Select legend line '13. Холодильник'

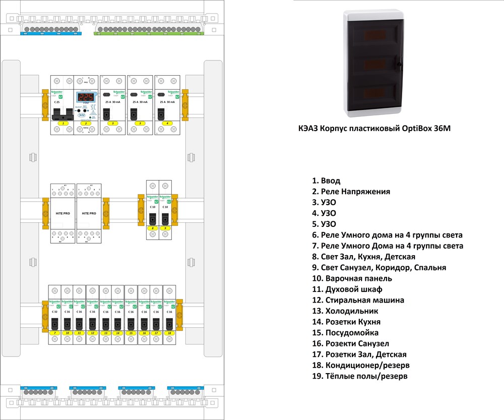345,311
